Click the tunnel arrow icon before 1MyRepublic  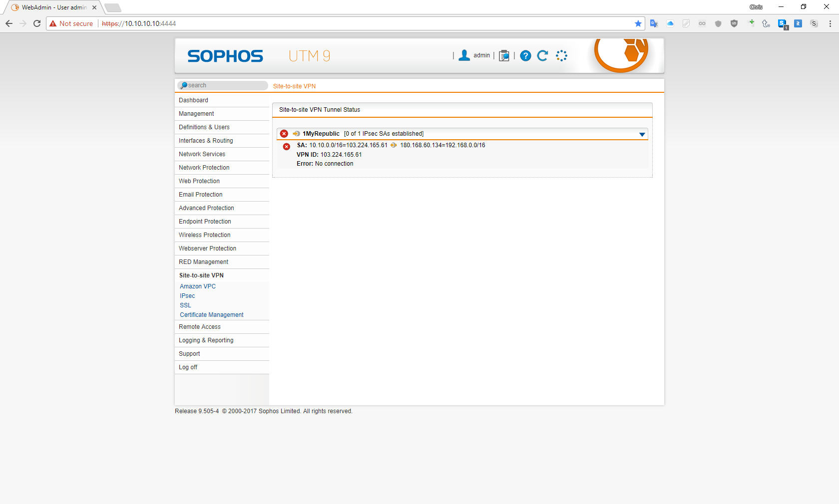(x=296, y=134)
